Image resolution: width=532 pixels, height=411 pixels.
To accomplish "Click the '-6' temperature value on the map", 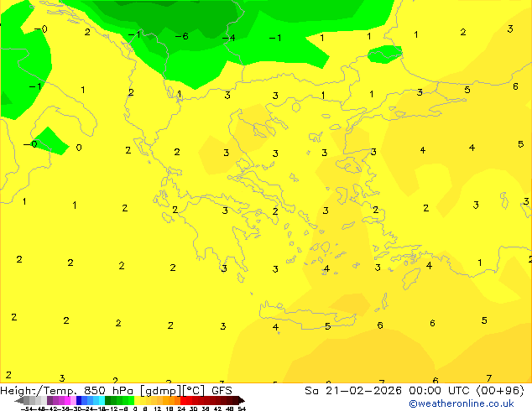I will 182,36.
